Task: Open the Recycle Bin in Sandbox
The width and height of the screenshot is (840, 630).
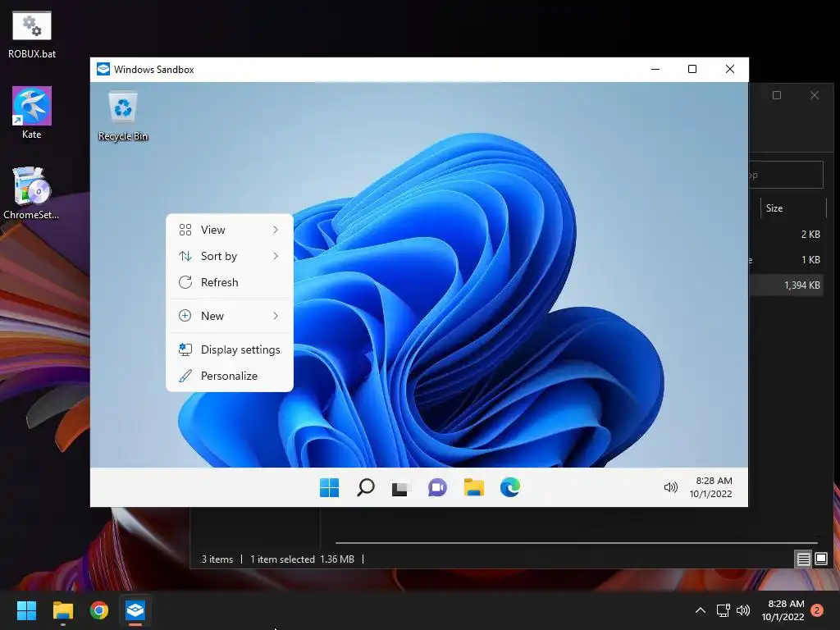Action: [x=123, y=116]
